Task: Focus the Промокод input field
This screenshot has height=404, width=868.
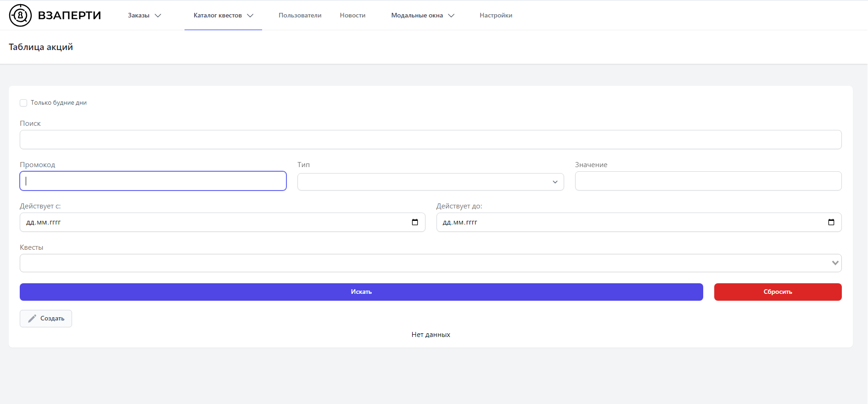Action: (x=153, y=181)
